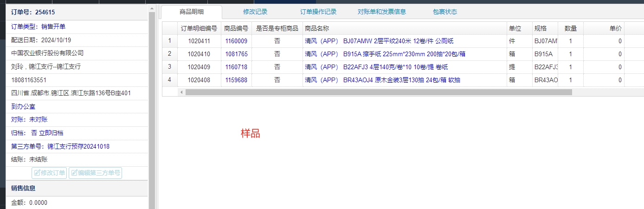Click the 单价 column header
This screenshot has width=644, height=209.
(x=604, y=28)
